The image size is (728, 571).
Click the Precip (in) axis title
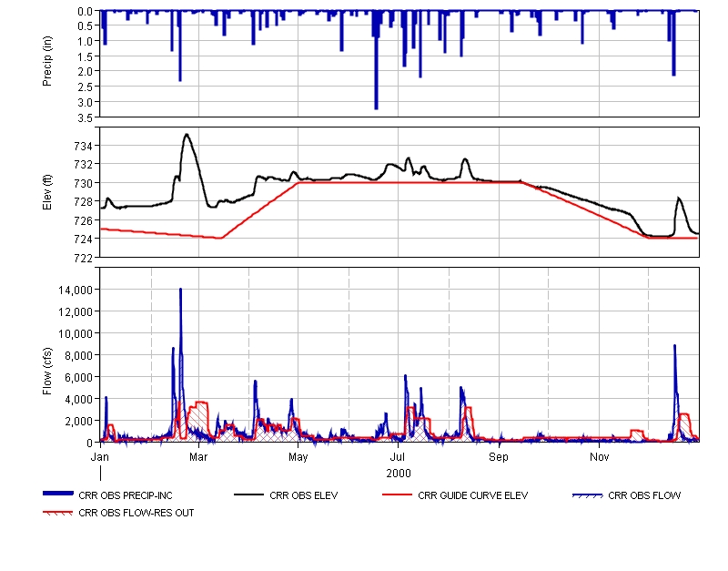48,64
